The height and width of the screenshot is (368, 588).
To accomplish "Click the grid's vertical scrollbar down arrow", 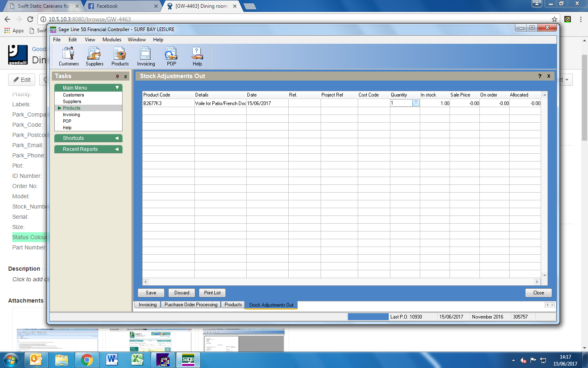I will click(544, 276).
